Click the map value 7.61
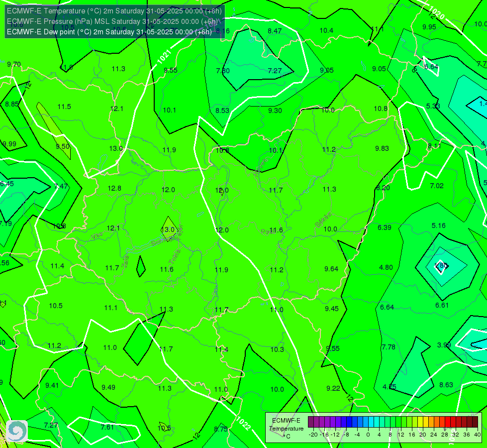 [x=107, y=427]
